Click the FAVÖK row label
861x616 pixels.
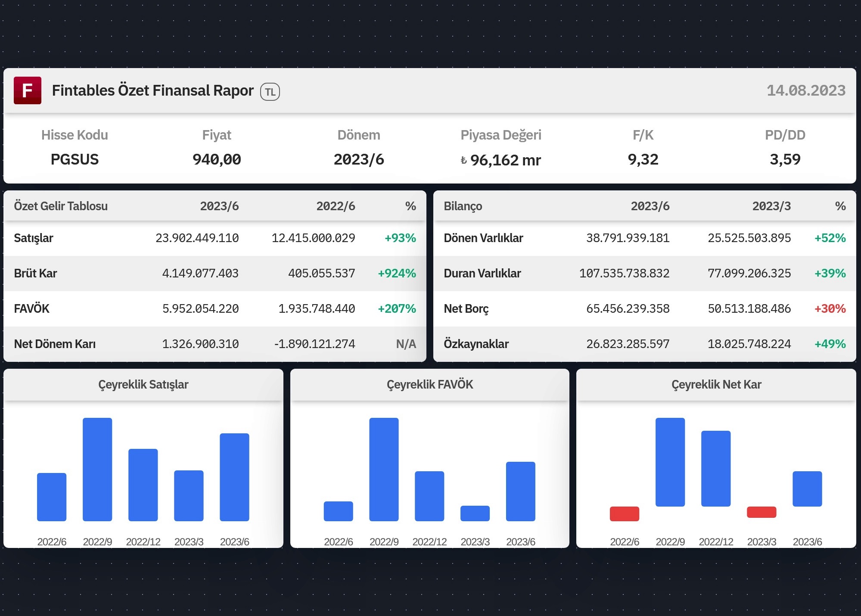pyautogui.click(x=32, y=308)
